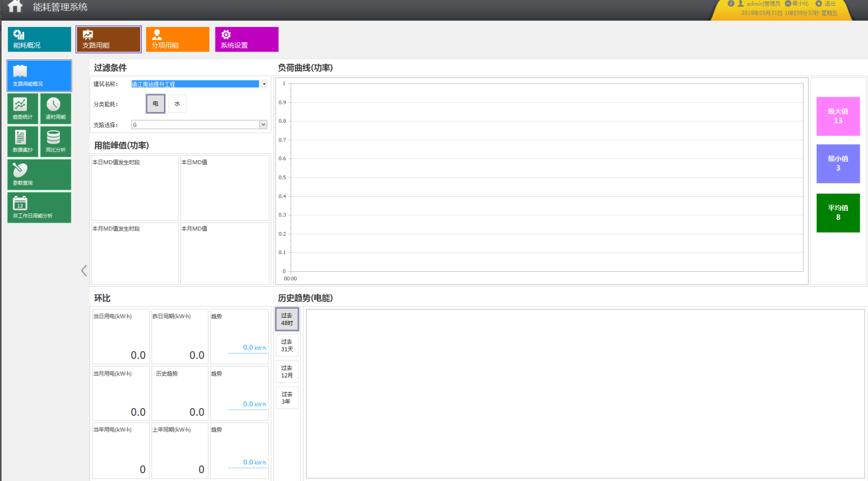Collapse the sidebar with left chevron
The height and width of the screenshot is (481, 868).
(x=84, y=271)
